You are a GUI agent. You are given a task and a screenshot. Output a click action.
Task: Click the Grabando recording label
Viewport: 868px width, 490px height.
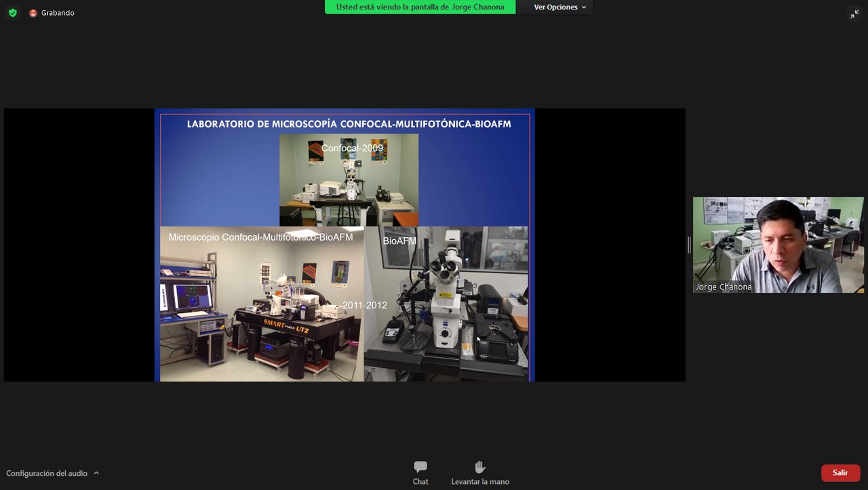point(58,13)
